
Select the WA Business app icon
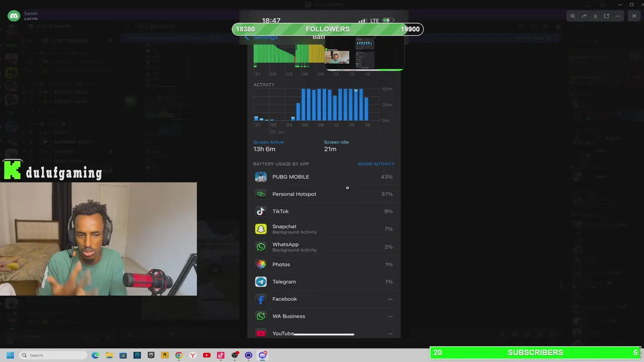(x=261, y=316)
